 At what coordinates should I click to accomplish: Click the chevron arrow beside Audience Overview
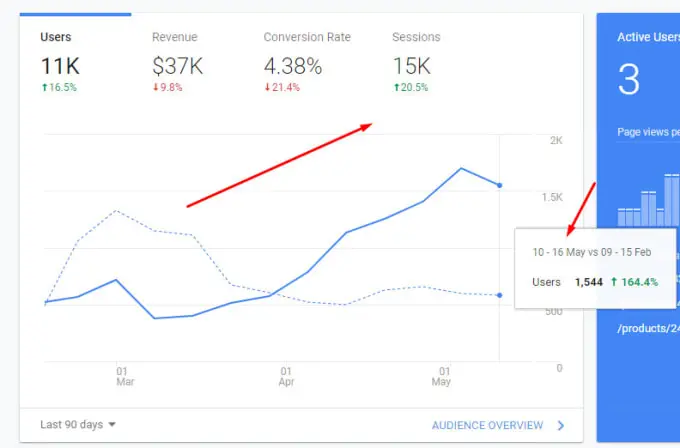click(562, 425)
